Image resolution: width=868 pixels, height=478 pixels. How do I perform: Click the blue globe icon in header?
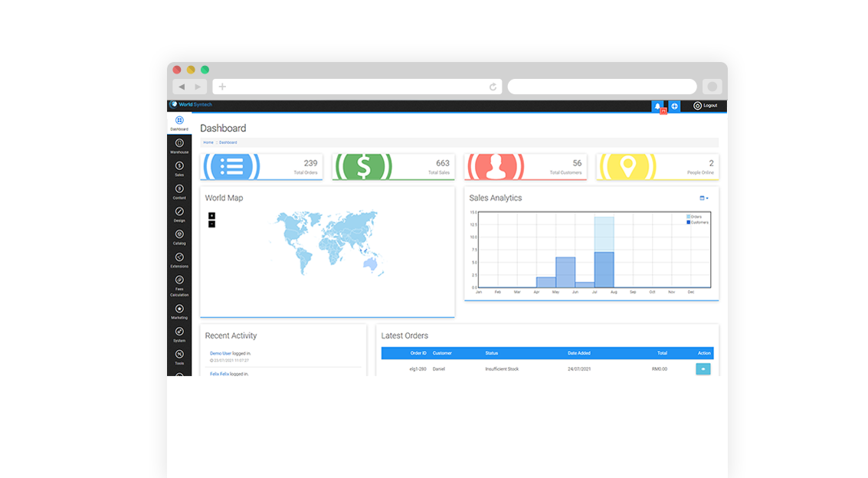[675, 106]
